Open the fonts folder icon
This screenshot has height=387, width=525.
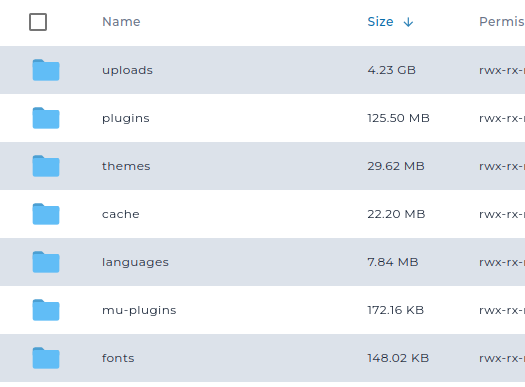(46, 358)
